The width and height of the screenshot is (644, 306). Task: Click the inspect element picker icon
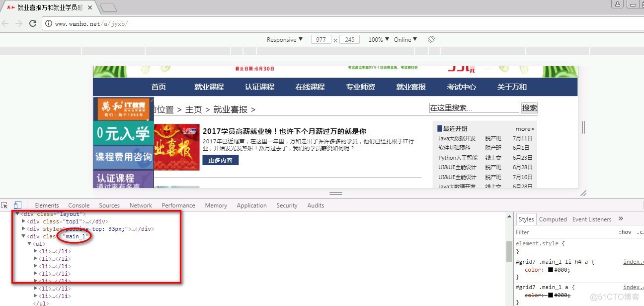(x=5, y=205)
